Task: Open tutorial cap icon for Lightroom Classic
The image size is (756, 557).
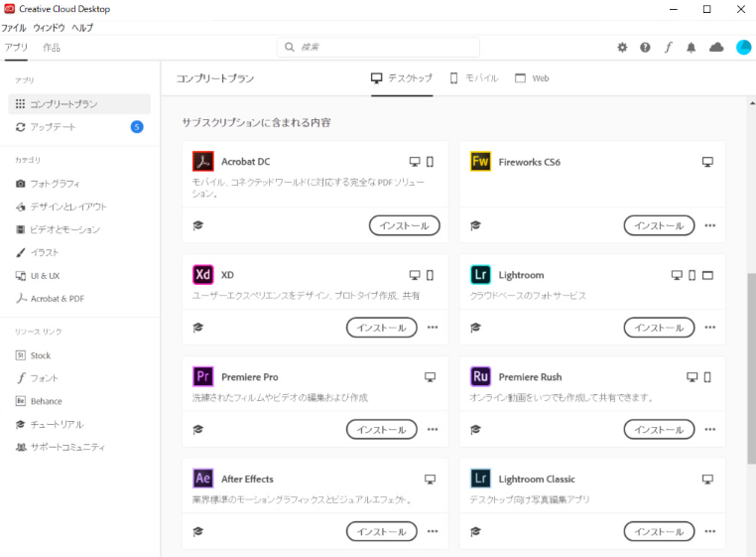Action: point(475,531)
